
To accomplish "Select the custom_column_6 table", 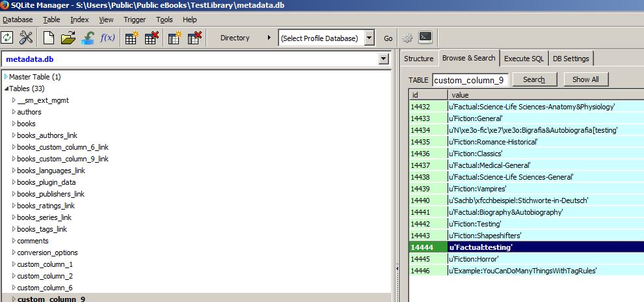I will click(45, 288).
